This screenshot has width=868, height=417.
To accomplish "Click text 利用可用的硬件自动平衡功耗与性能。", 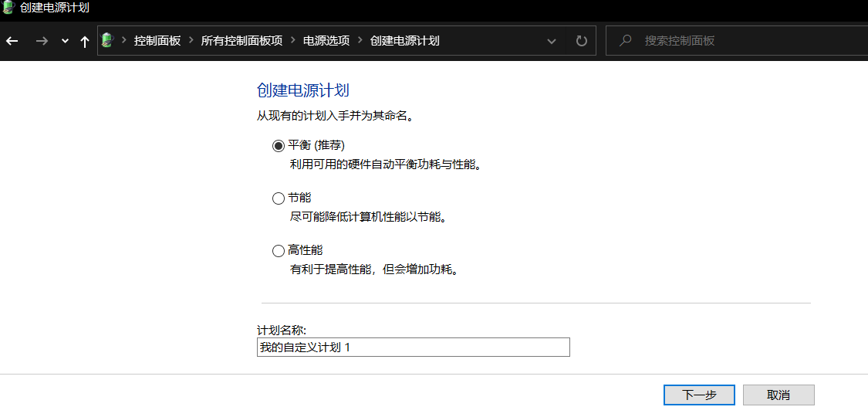I will point(384,165).
